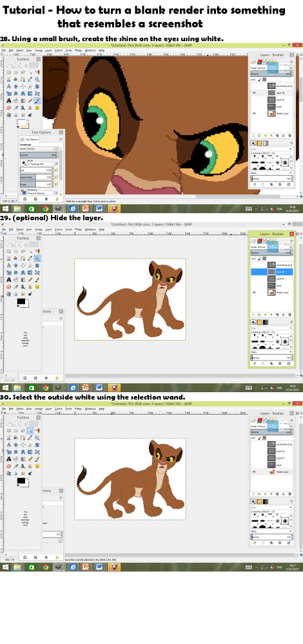Open the Select menu in step 29 window
303x644 pixels.
pyautogui.click(x=20, y=230)
